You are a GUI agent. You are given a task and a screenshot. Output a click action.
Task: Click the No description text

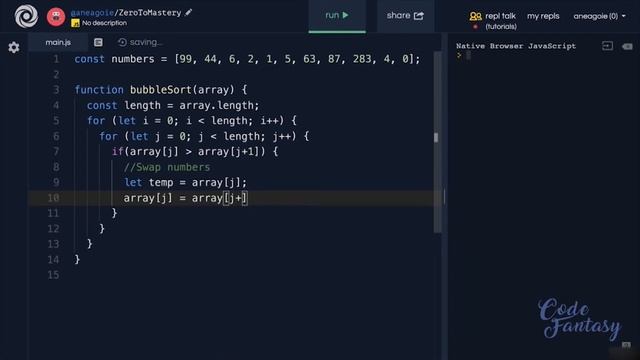coord(104,23)
